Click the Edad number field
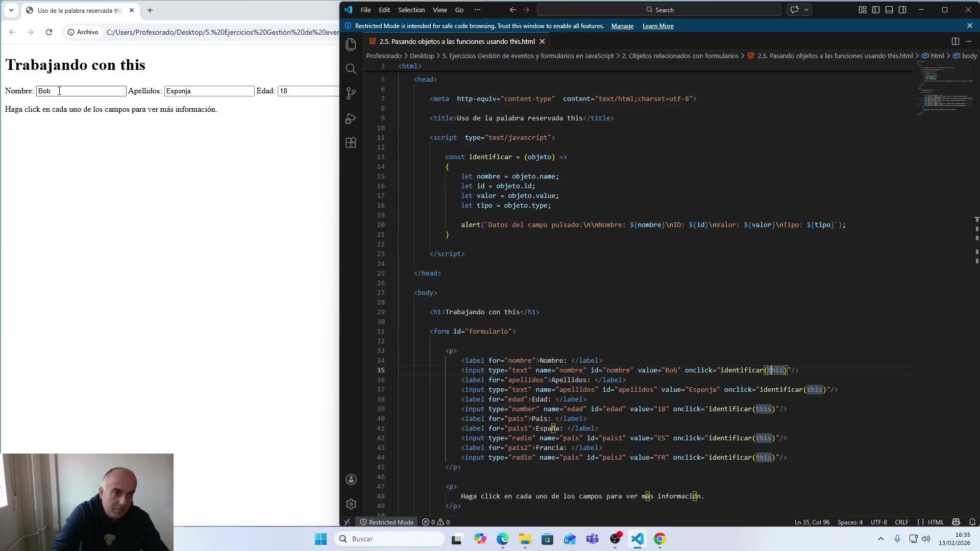 tap(308, 91)
